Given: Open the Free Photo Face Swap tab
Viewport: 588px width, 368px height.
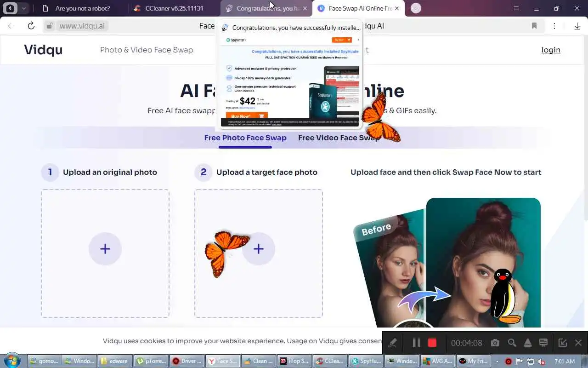Looking at the screenshot, I should pos(245,138).
